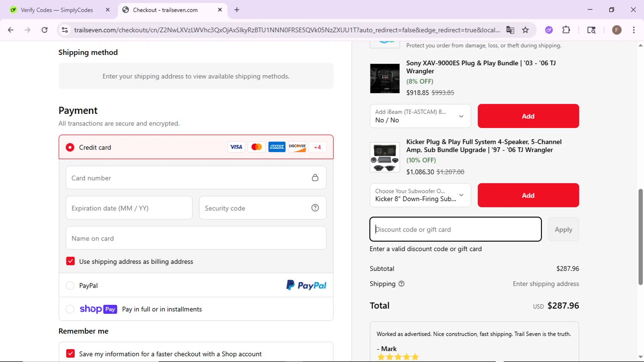Go forward in browser history
Viewport: 644px width, 362px height.
click(27, 30)
